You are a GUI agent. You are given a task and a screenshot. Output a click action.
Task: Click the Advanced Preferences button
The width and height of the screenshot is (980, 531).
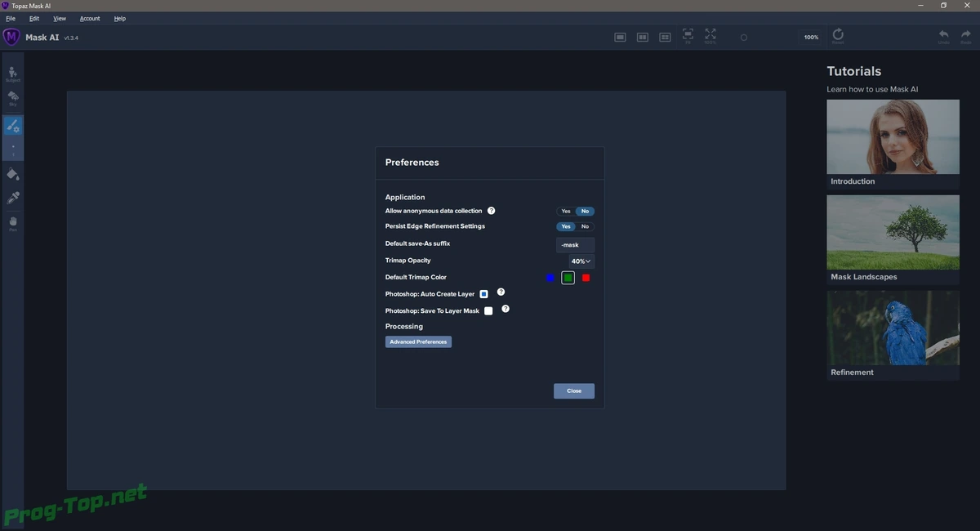(x=418, y=341)
